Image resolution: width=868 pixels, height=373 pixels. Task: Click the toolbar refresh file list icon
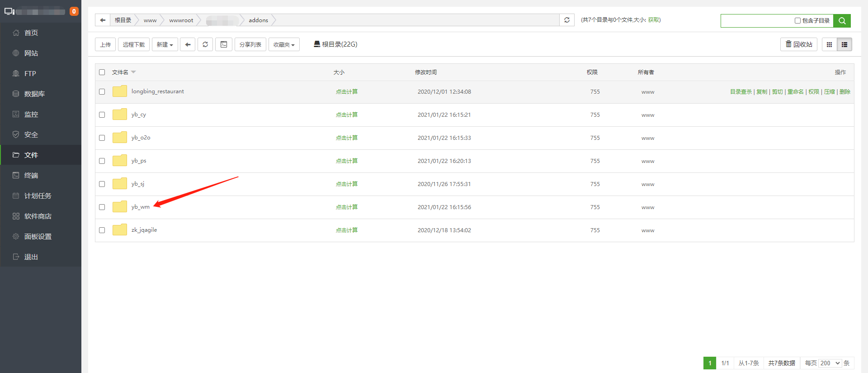coord(205,44)
